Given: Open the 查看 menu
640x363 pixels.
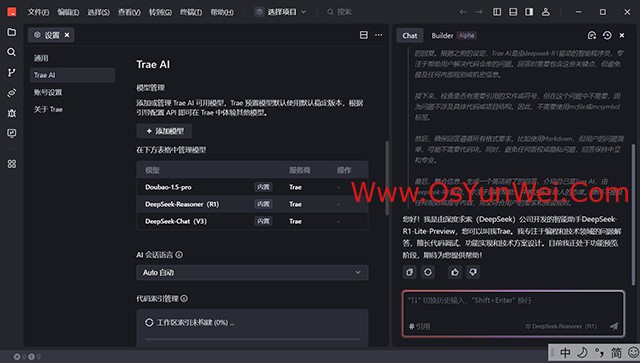Looking at the screenshot, I should coord(129,12).
